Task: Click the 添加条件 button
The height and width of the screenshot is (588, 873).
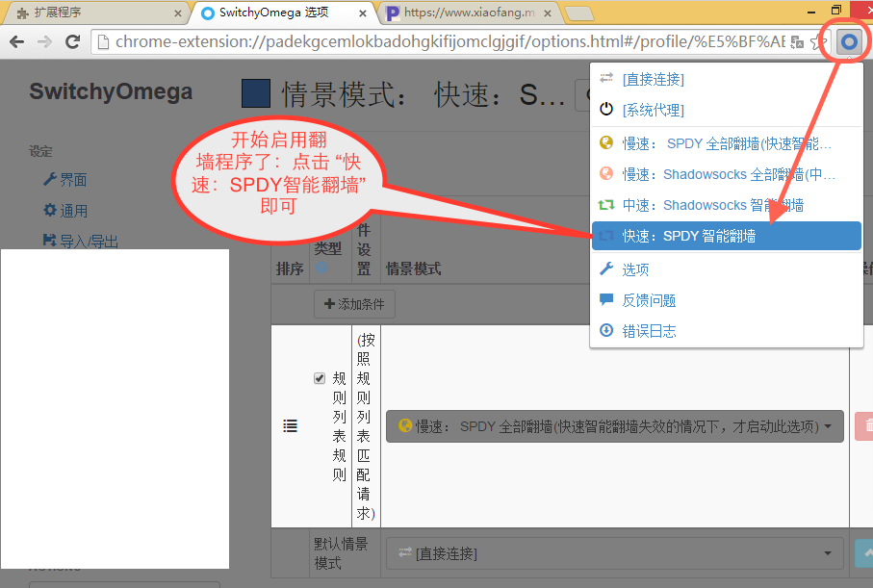Action: [354, 304]
